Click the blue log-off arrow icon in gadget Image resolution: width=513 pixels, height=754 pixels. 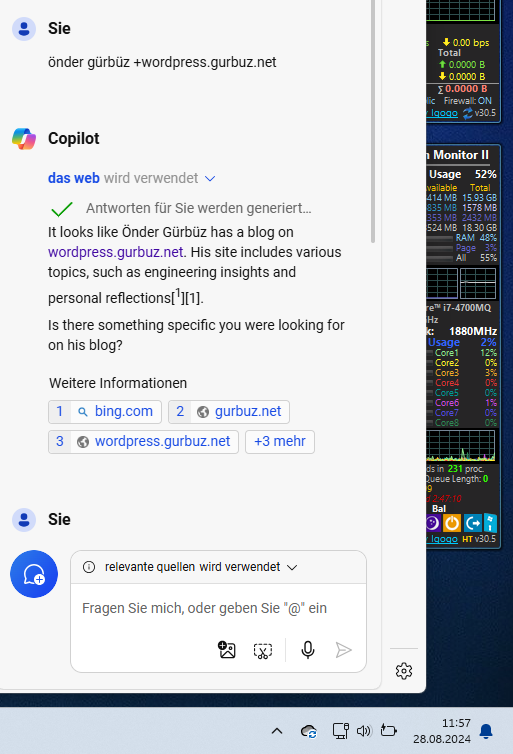[x=473, y=523]
